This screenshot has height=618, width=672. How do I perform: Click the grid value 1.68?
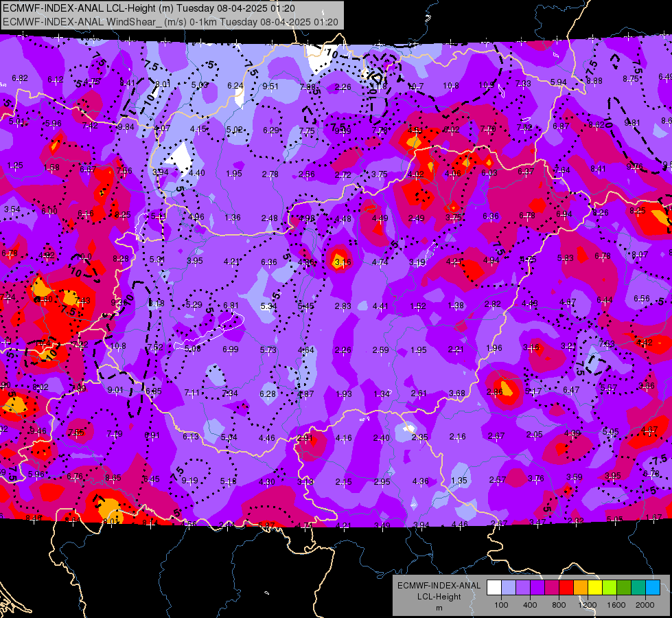[51, 168]
